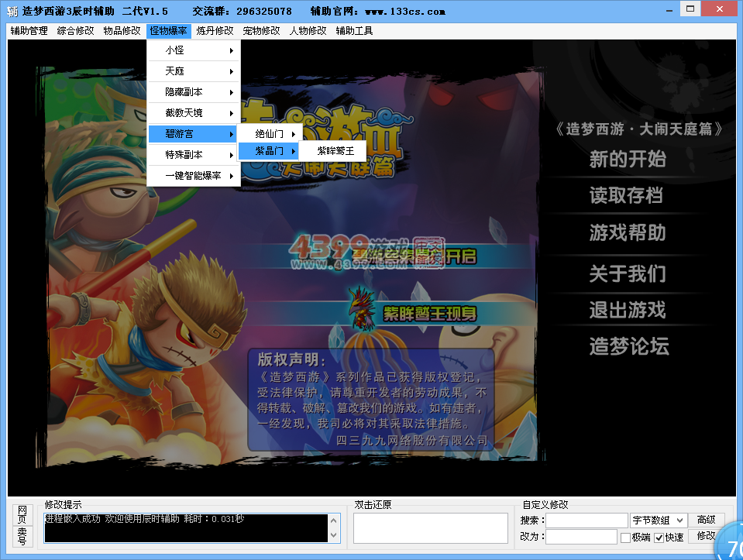
Task: Click the 卖号 vertical tab
Action: pos(22,536)
